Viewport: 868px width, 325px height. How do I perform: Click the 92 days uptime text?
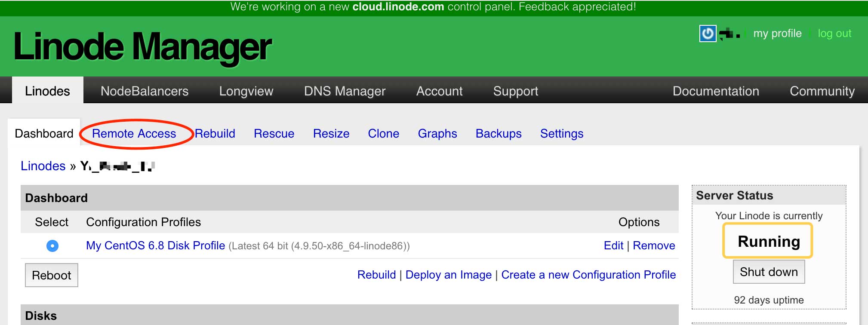tap(769, 300)
